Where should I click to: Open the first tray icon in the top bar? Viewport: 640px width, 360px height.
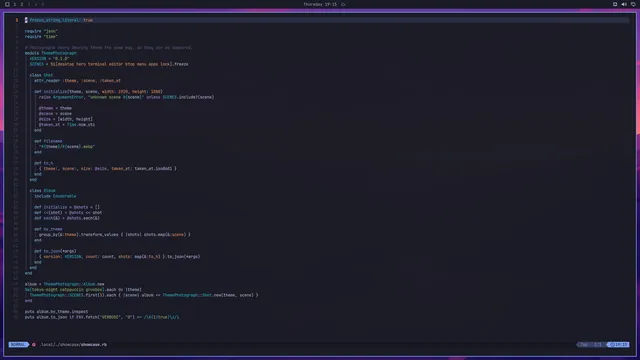pos(615,4)
